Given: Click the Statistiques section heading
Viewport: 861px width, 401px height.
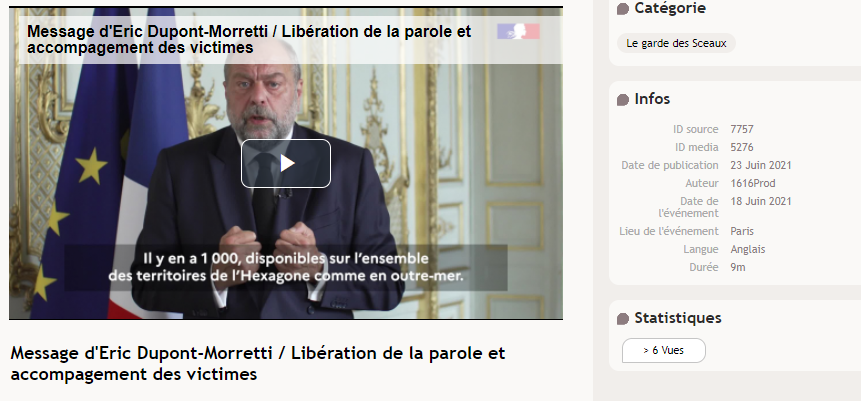Looking at the screenshot, I should [678, 318].
